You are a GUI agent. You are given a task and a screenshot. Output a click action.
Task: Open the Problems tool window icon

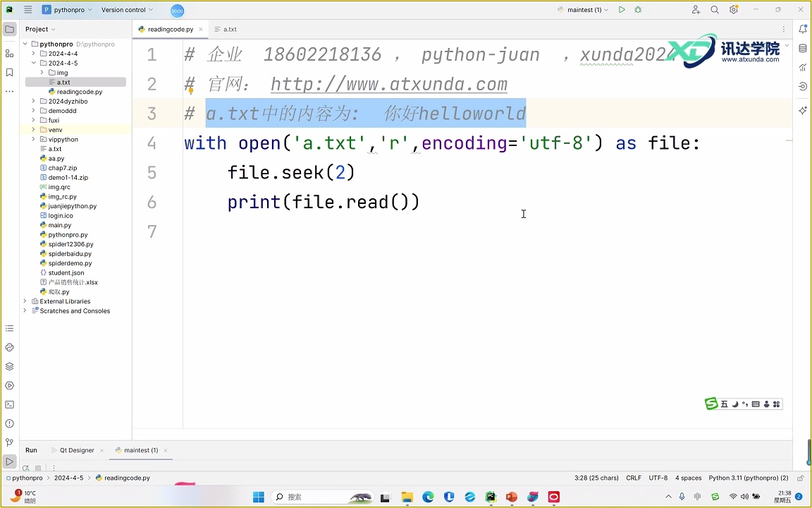pyautogui.click(x=10, y=424)
